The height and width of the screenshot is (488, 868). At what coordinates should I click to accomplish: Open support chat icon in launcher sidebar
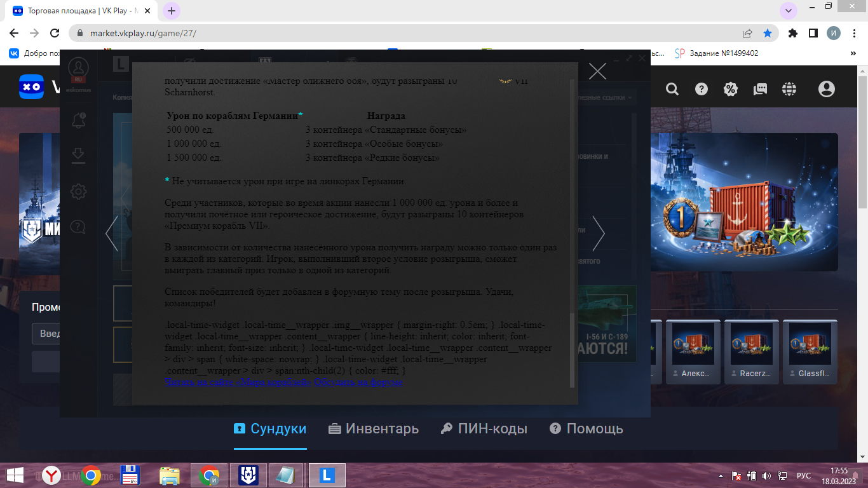[x=78, y=227]
